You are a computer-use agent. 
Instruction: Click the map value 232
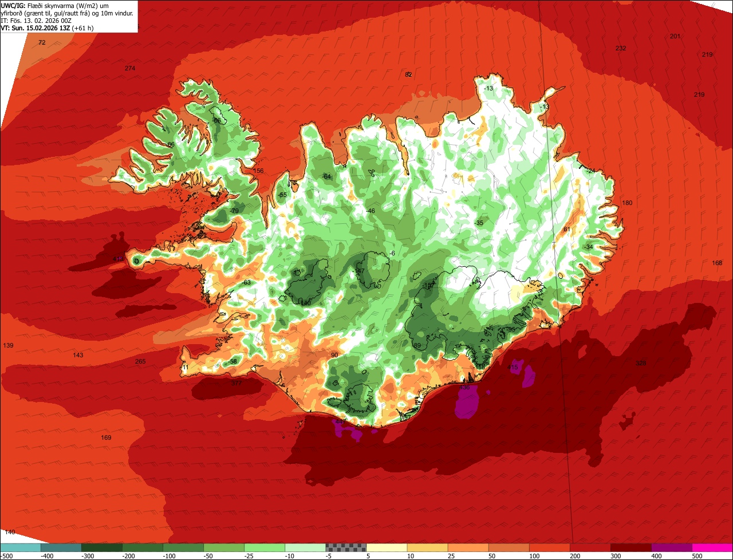[x=621, y=48]
